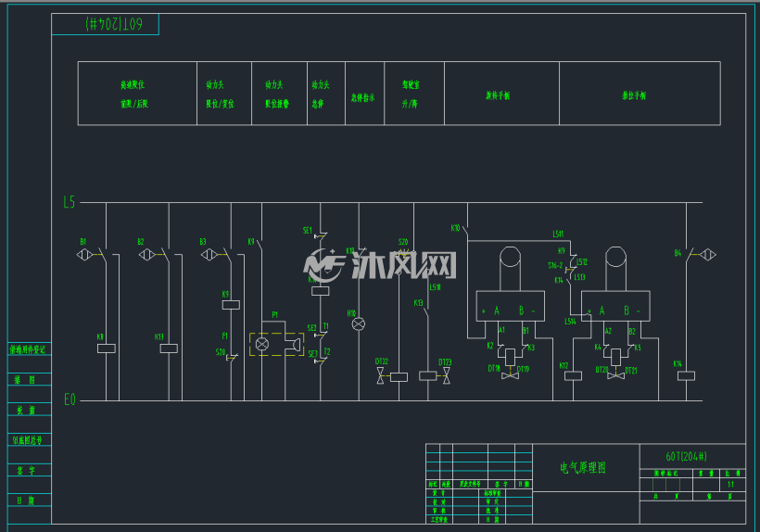Click the S10 text label
This screenshot has height=532, width=760.
(220, 352)
